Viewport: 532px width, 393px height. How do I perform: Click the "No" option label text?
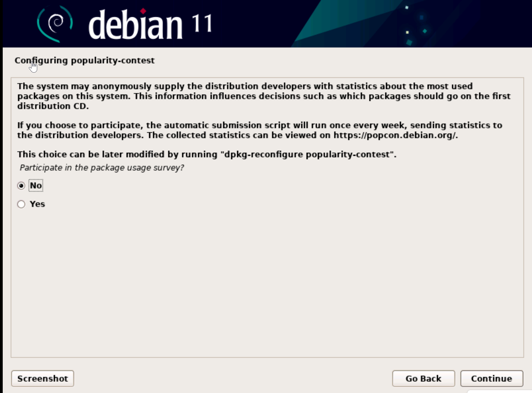point(36,185)
